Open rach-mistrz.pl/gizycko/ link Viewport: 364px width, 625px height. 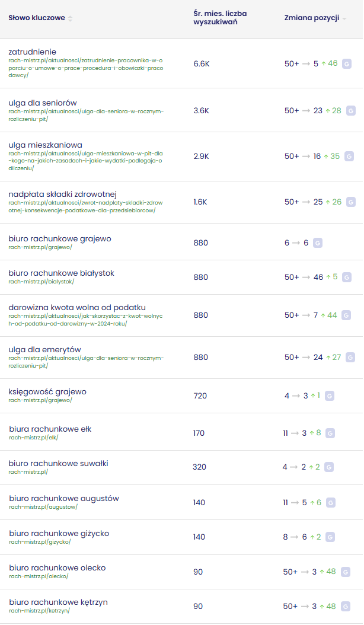click(40, 542)
